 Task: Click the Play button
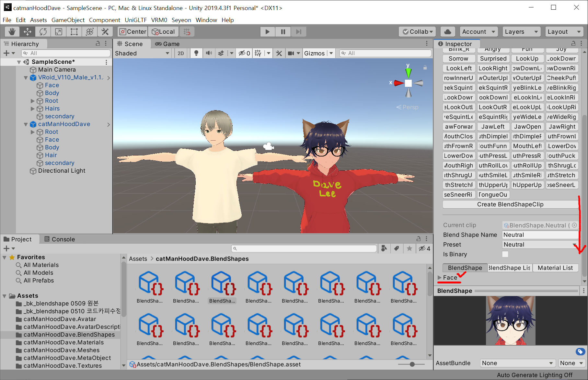[x=267, y=32]
